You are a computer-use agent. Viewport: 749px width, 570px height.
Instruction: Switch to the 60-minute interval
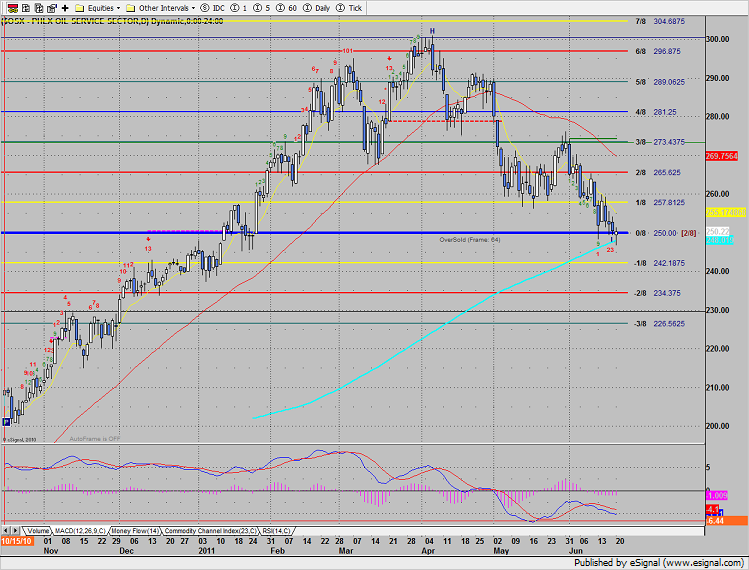(x=287, y=8)
